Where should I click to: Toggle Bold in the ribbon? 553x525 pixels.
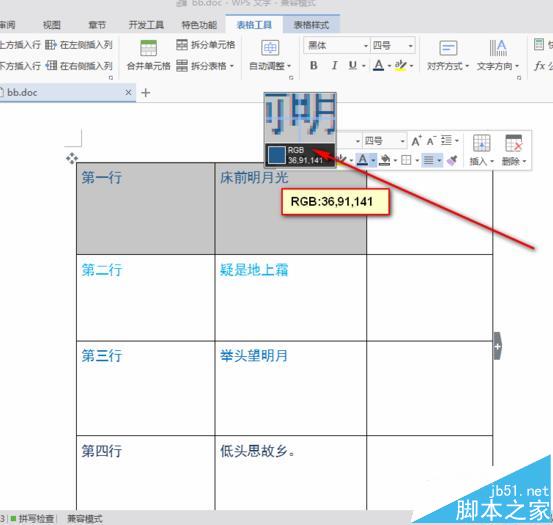click(314, 66)
